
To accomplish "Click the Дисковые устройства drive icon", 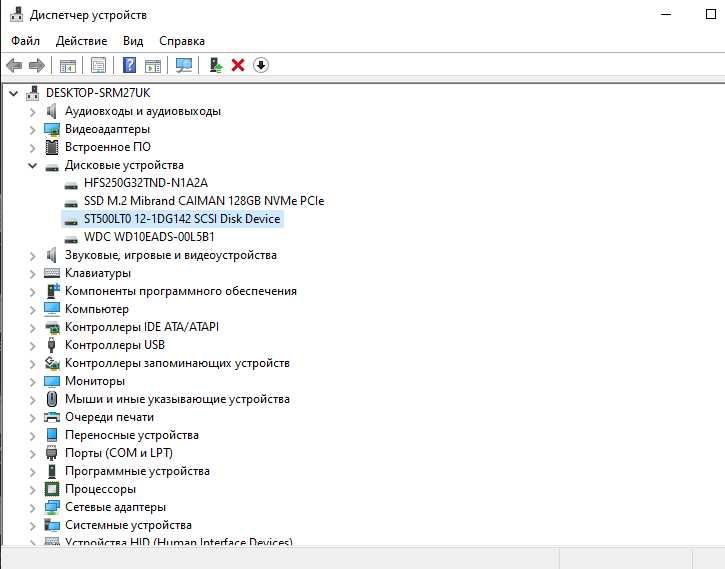I will coord(52,166).
